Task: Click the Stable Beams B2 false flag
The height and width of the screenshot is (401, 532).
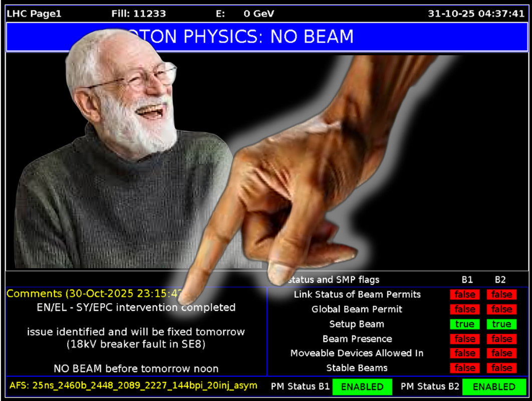Action: tap(501, 368)
